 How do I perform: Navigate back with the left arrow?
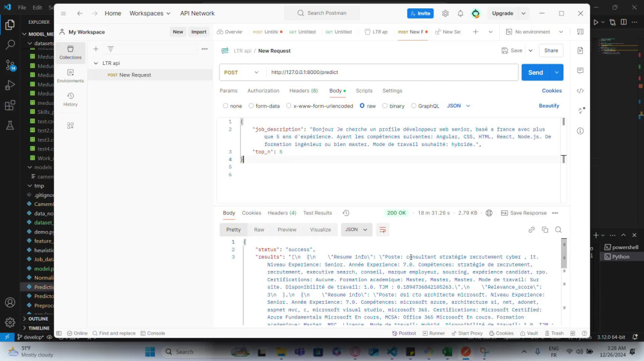[x=80, y=13]
